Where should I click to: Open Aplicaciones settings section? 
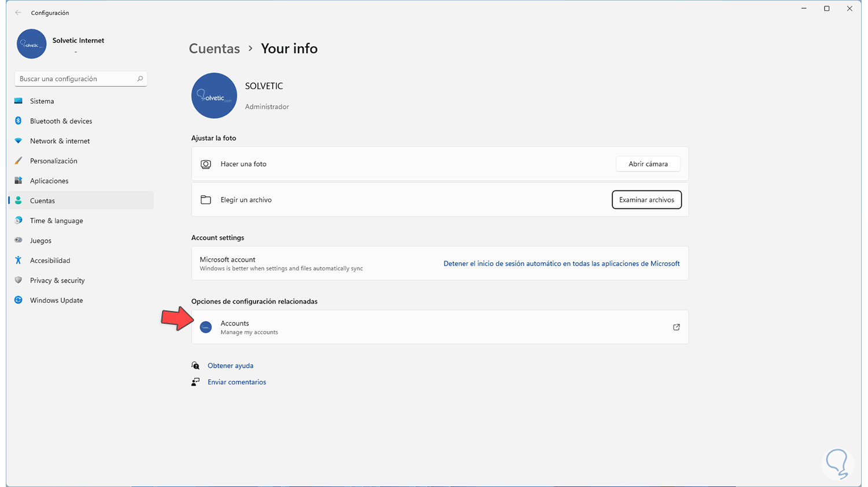click(49, 181)
